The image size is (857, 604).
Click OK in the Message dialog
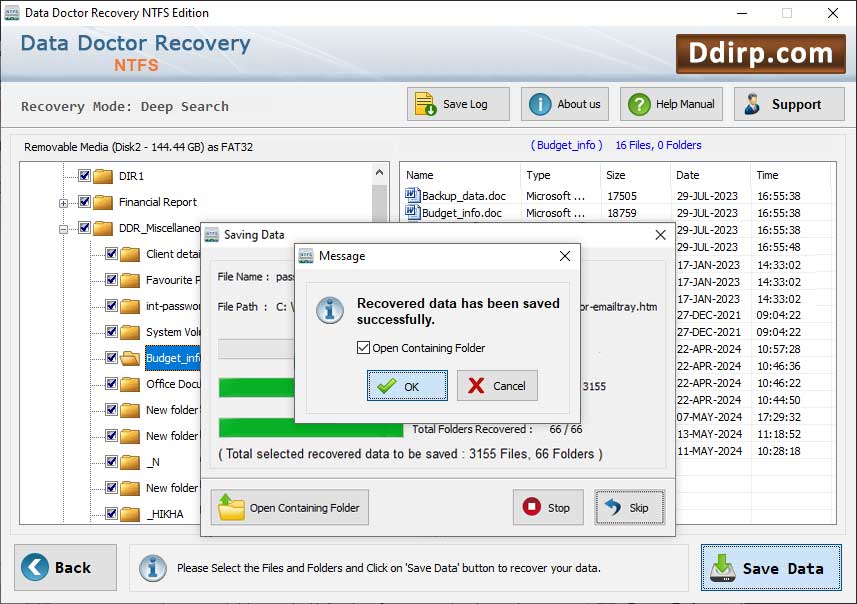[x=407, y=386]
